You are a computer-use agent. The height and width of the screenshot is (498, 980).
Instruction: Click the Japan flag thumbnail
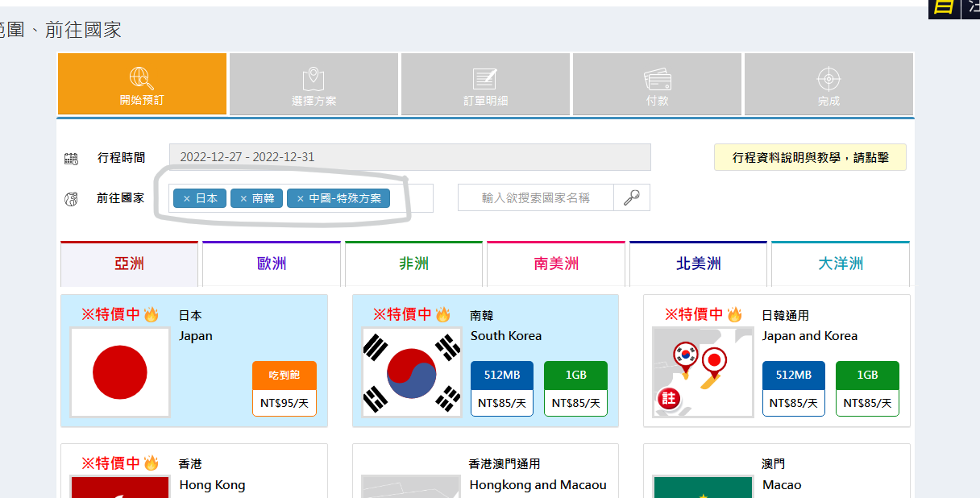point(120,372)
